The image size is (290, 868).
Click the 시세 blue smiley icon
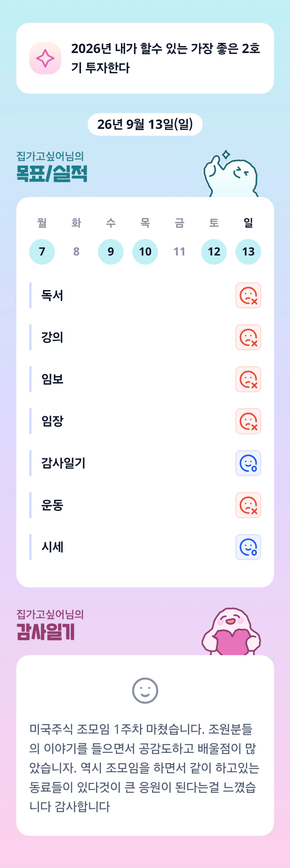point(248,547)
